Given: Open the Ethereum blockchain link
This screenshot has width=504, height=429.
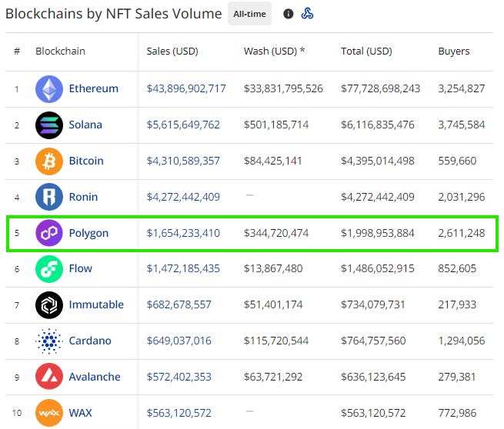Looking at the screenshot, I should pos(94,88).
